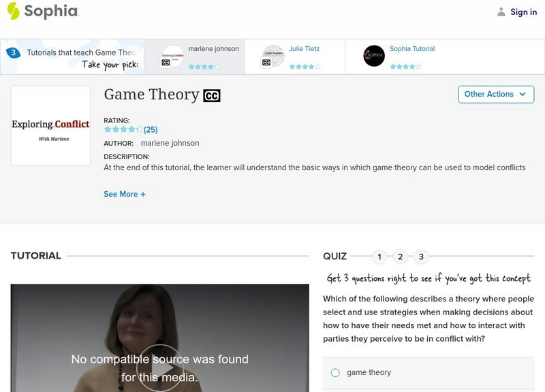The height and width of the screenshot is (392, 545).
Task: Click star rating under marlene johnson tab
Action: [204, 66]
